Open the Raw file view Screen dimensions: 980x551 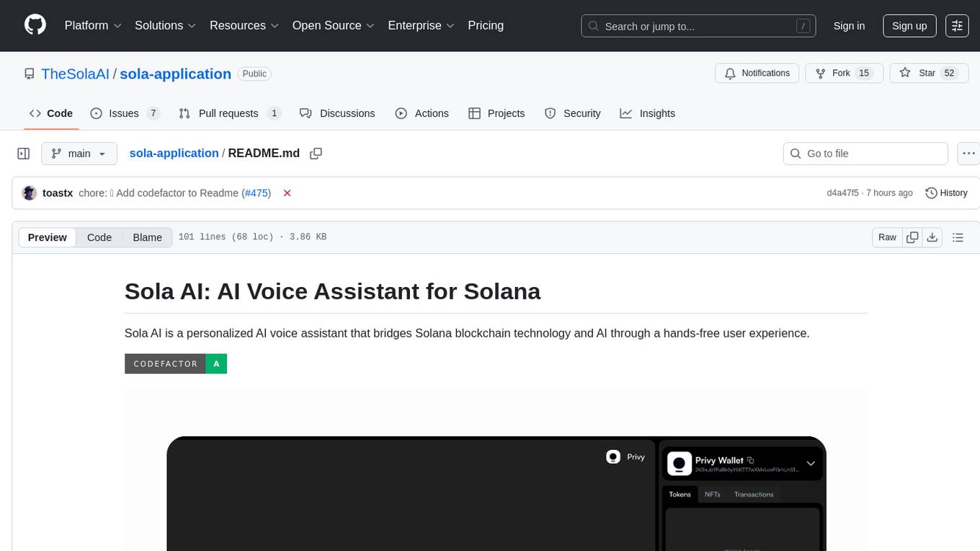(887, 237)
